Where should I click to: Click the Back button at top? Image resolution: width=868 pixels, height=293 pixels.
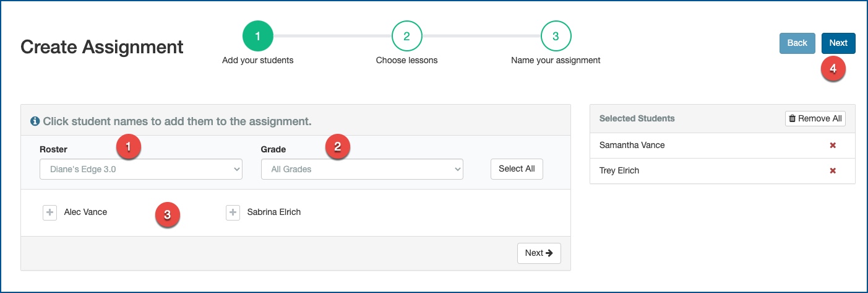point(797,43)
